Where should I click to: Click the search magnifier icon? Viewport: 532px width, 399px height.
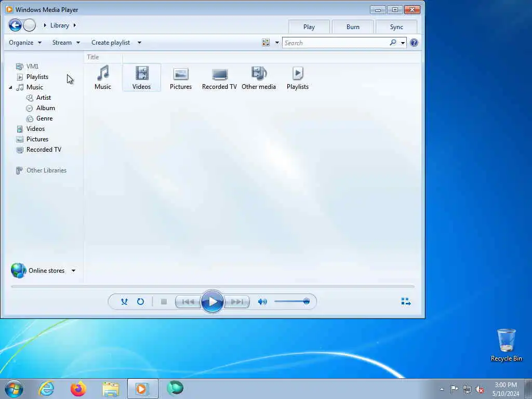tap(393, 43)
